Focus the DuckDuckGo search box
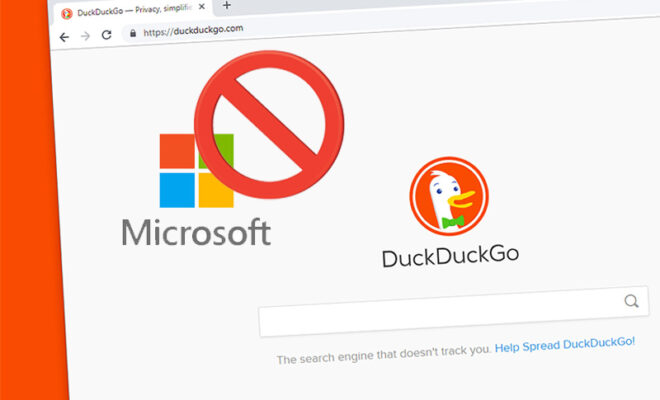The width and height of the screenshot is (660, 400). pos(440,315)
